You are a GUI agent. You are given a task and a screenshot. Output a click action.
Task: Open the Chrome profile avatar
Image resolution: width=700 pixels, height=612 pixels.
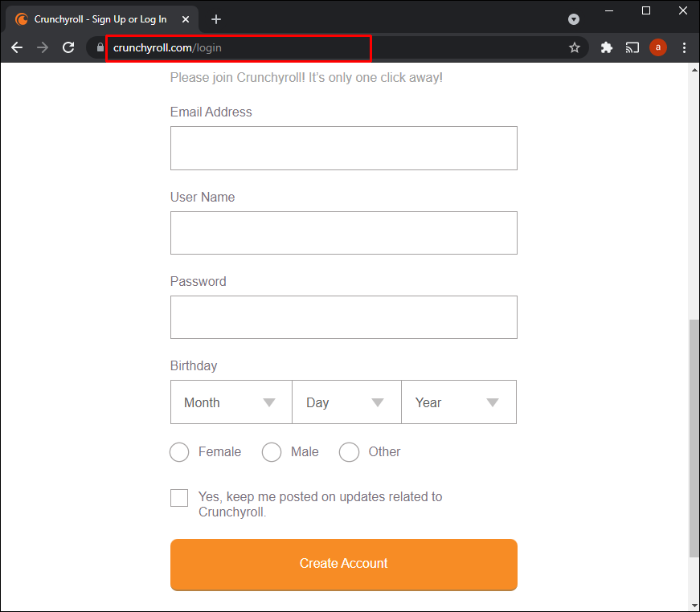click(658, 47)
